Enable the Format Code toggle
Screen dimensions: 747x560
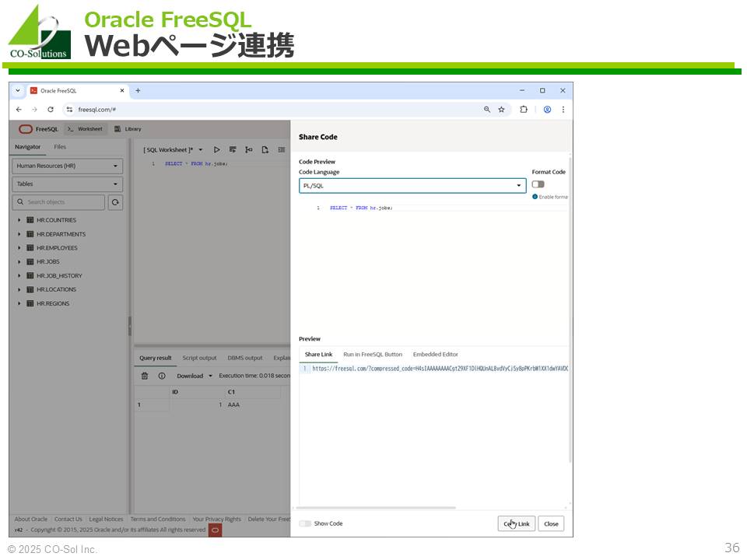(538, 184)
